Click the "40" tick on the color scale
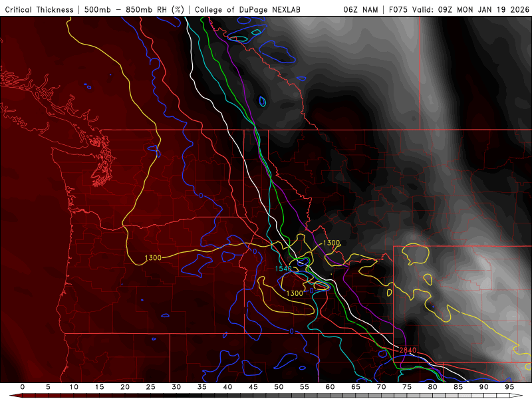532x399 pixels. (x=227, y=387)
